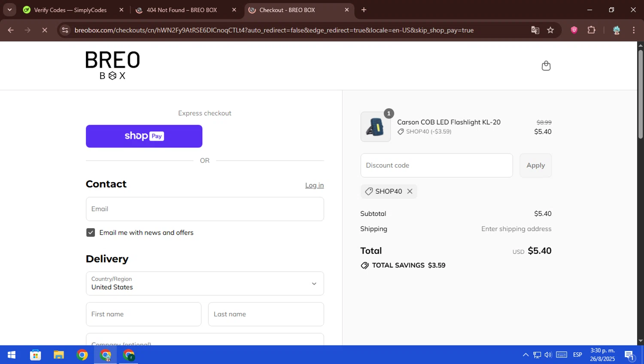Open the shopping bag cart icon
The image size is (644, 364).
[546, 66]
